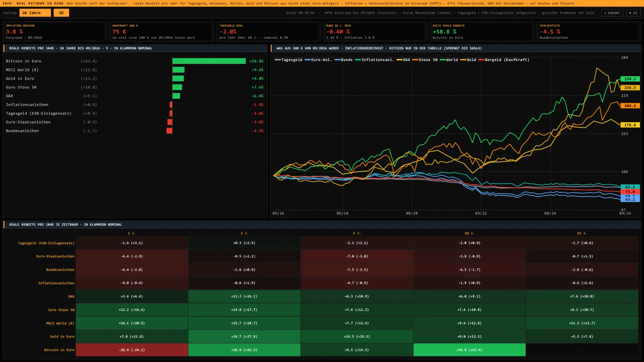The width and height of the screenshot is (644, 362).
Task: Select the green Bitcoin in Euro bar
Action: tap(209, 61)
